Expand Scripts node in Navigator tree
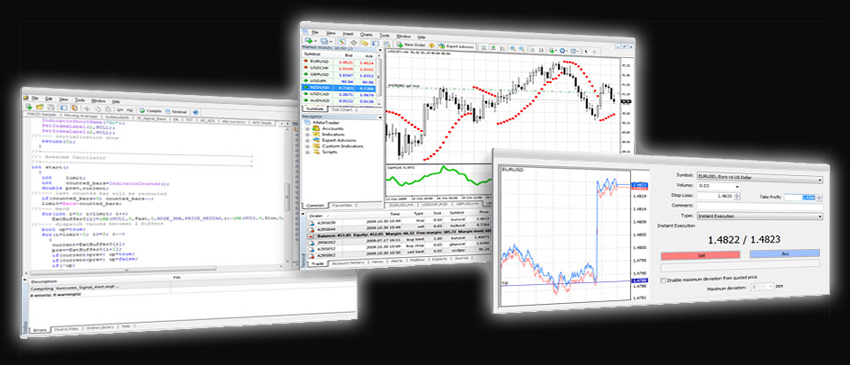Viewport: 850px width, 365px height. pyautogui.click(x=307, y=152)
